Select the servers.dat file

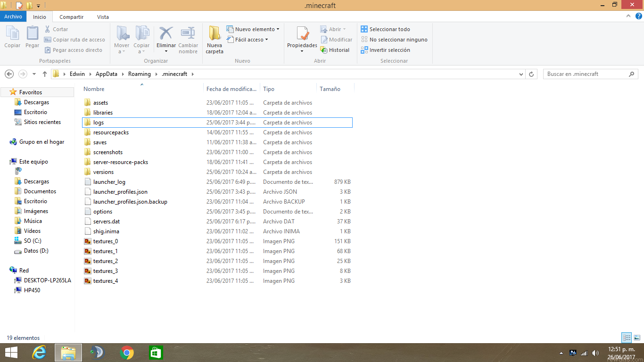217,221
